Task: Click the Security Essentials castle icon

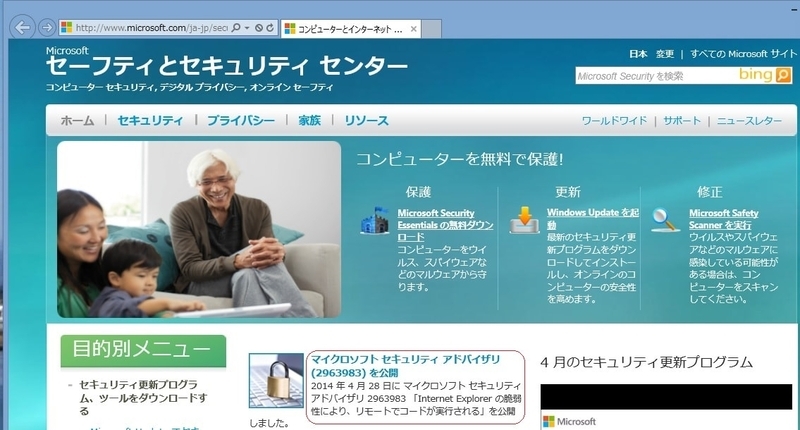Action: [374, 221]
